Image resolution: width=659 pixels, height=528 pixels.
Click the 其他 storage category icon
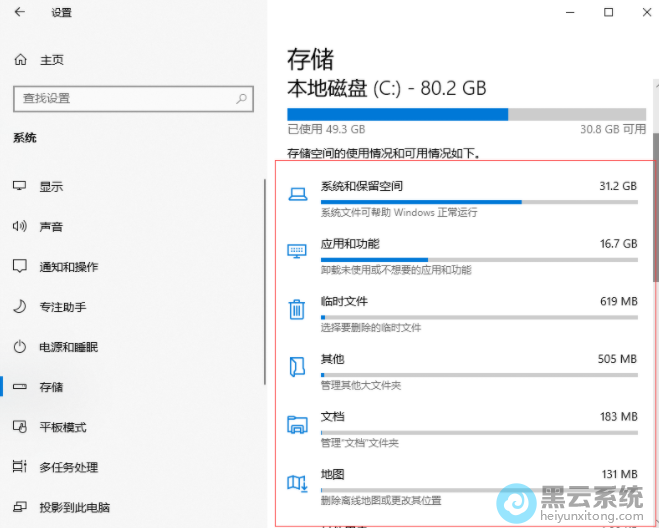point(297,366)
